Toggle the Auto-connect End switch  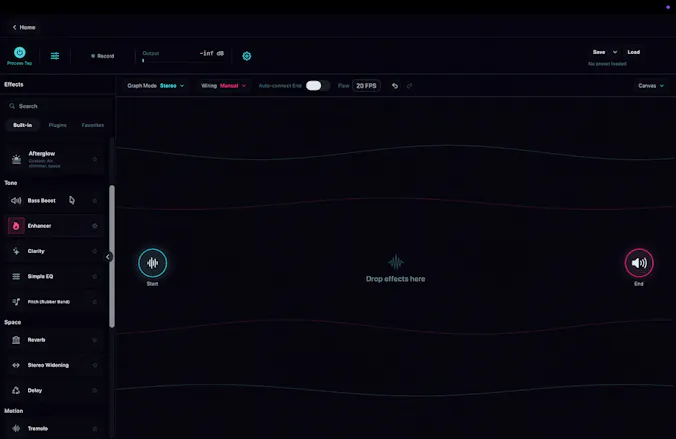tap(317, 86)
